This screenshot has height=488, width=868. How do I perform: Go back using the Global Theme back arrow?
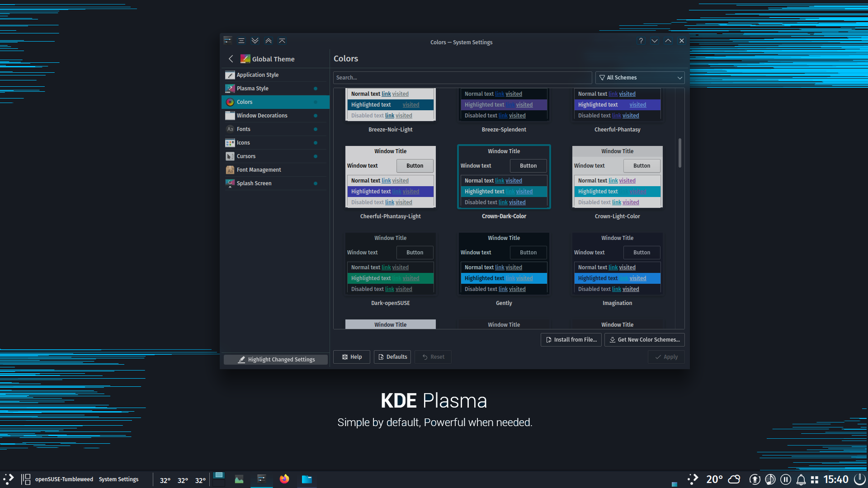coord(231,59)
